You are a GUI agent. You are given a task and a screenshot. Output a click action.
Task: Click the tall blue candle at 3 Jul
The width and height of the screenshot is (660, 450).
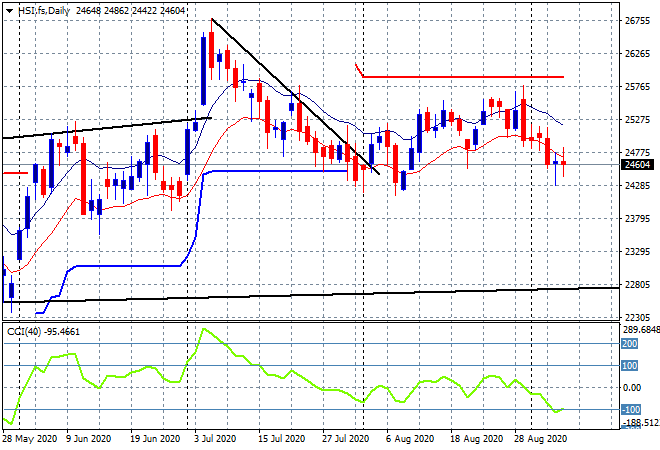click(204, 70)
